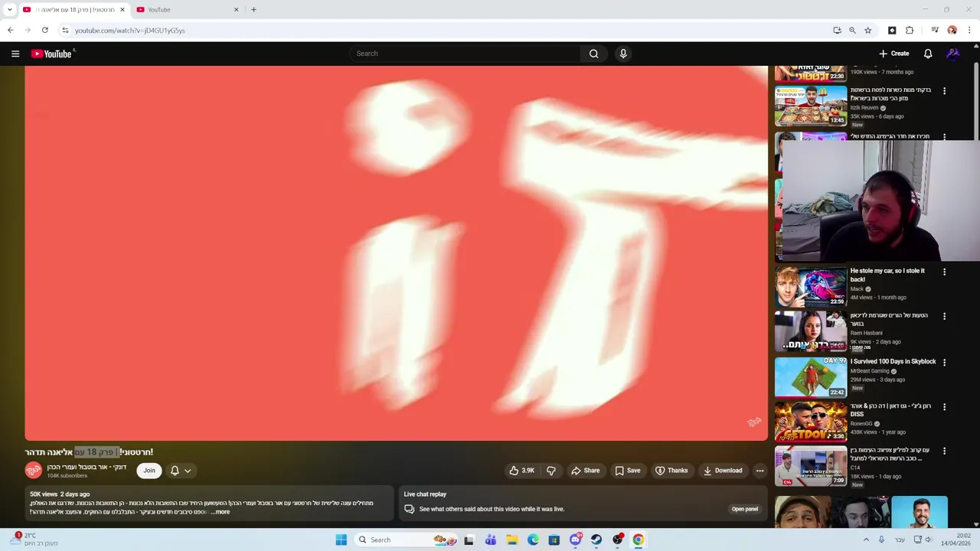980x551 pixels.
Task: Click the Create button
Action: 894,54
